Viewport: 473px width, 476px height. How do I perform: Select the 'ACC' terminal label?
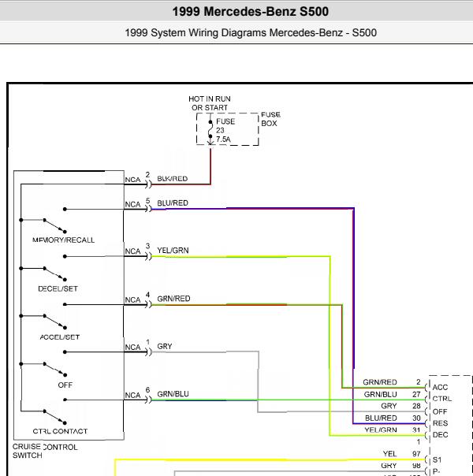[x=440, y=388]
